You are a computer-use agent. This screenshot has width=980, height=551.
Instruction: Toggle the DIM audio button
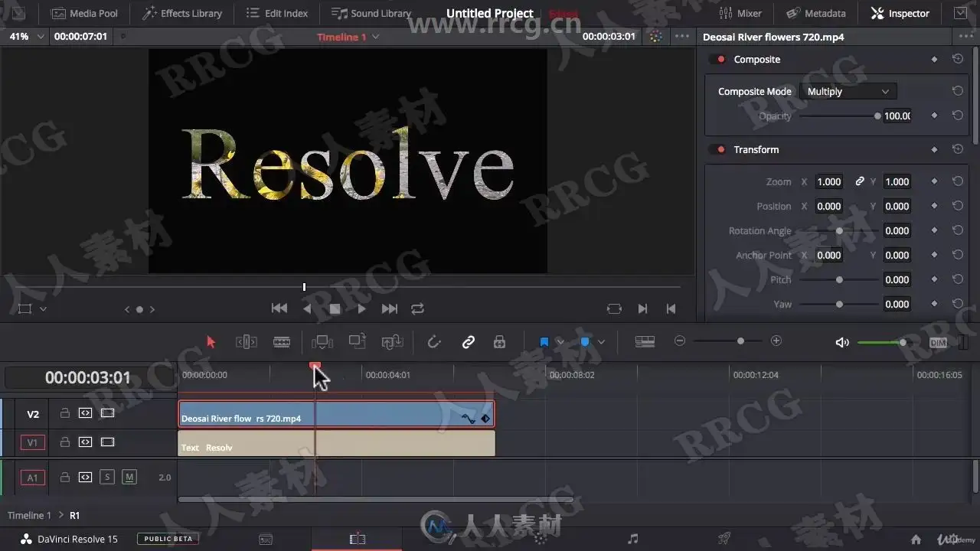(938, 343)
